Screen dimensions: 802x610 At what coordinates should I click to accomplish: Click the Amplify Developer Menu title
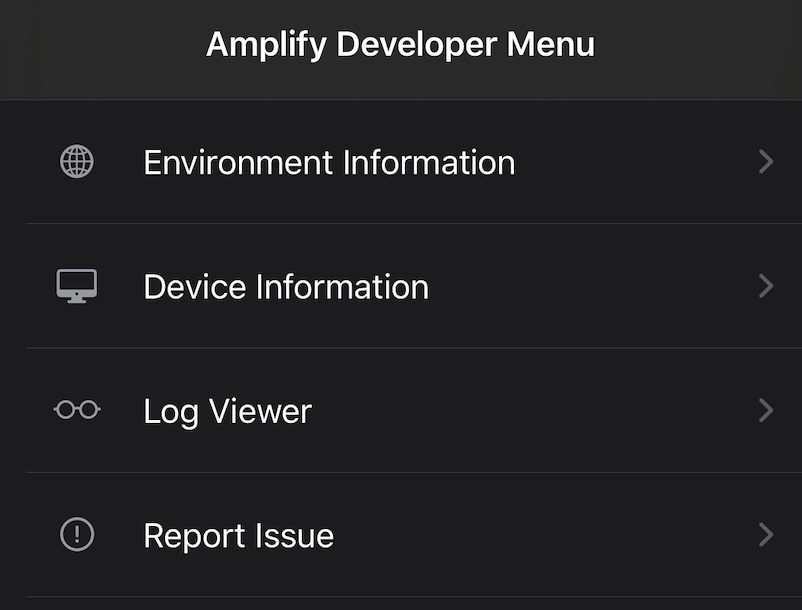click(x=400, y=44)
